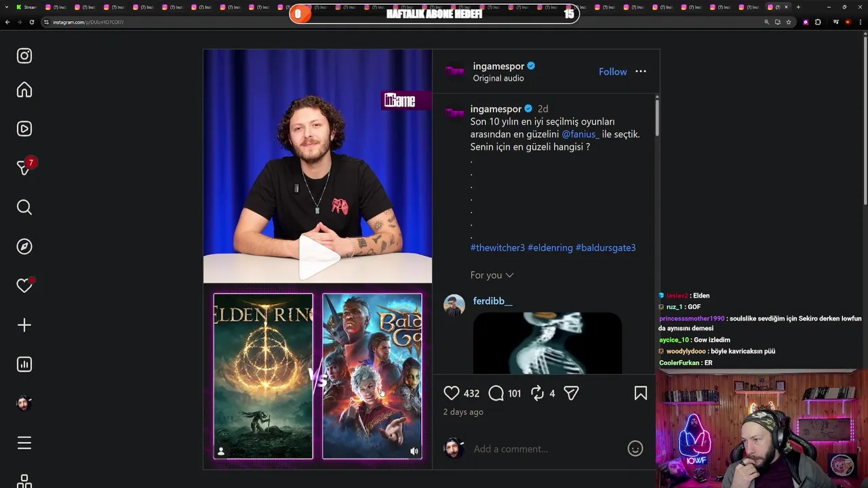Click the 101 comments count
The width and height of the screenshot is (868, 488).
[x=514, y=393]
